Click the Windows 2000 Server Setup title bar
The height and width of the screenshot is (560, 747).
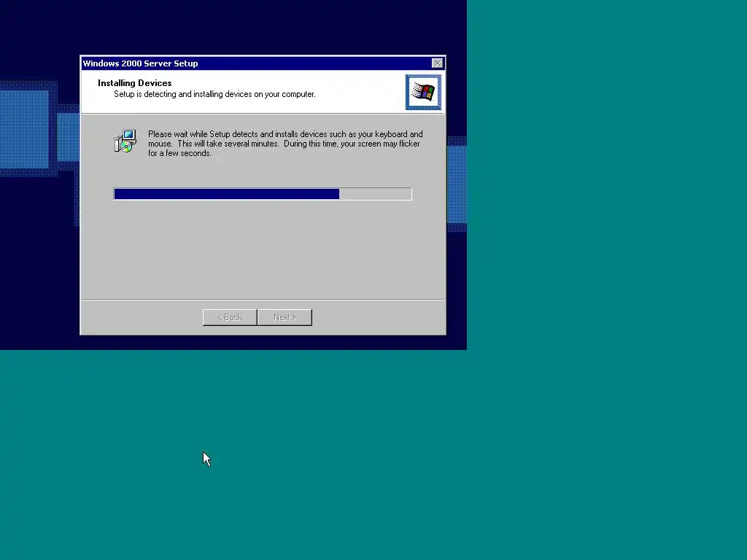click(x=263, y=63)
